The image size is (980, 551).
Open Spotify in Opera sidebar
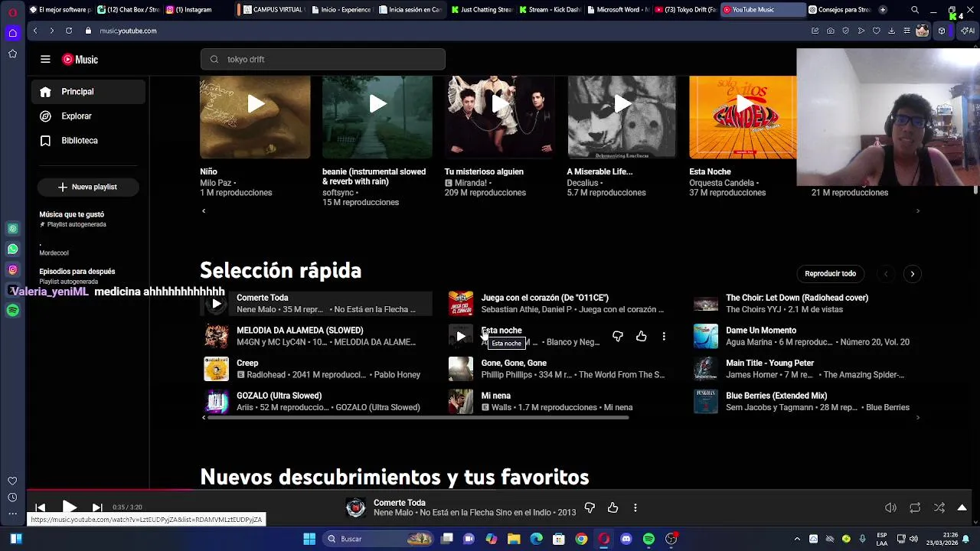point(12,311)
